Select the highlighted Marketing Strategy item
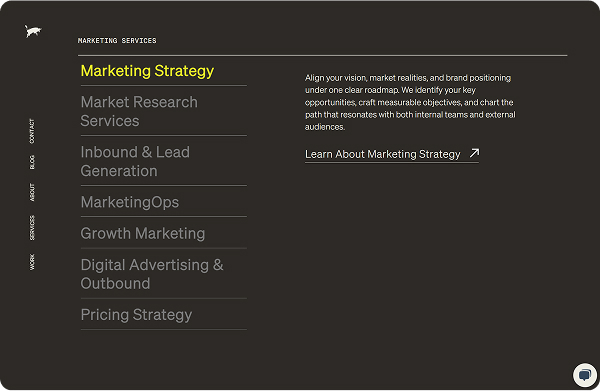The width and height of the screenshot is (600, 391). tap(147, 71)
